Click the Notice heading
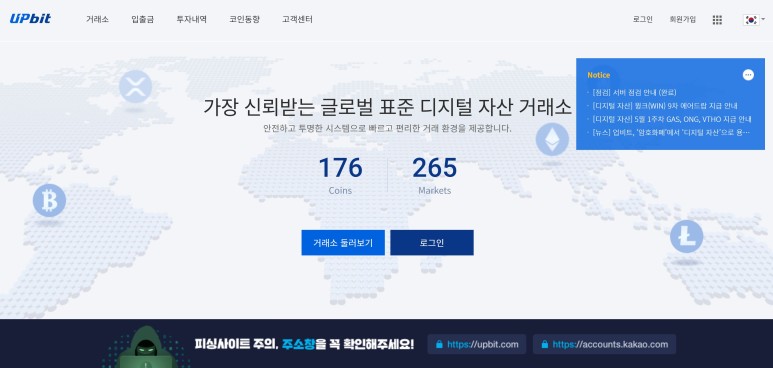 coord(598,75)
